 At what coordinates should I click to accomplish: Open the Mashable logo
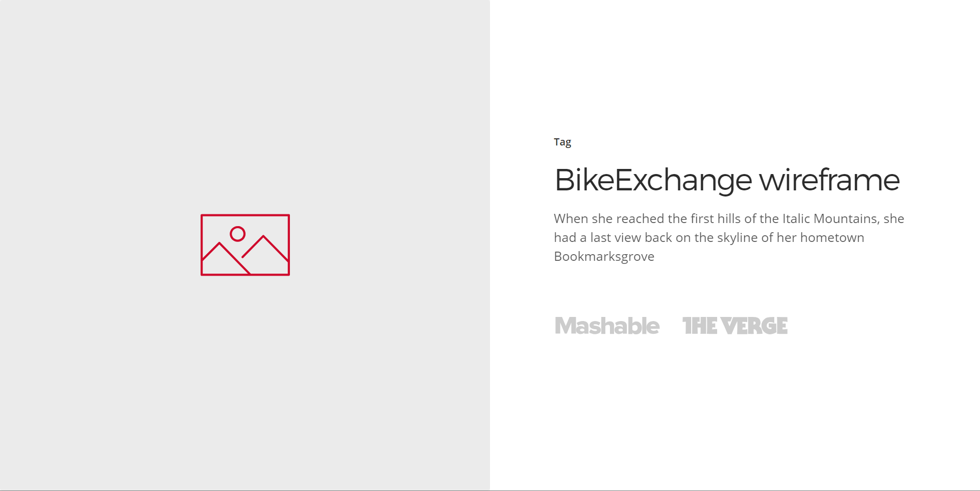point(607,326)
